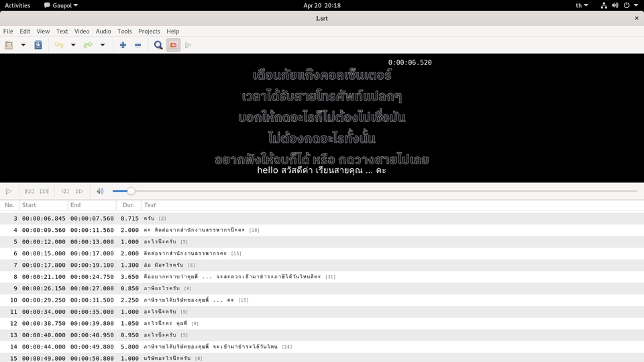Image resolution: width=644 pixels, height=362 pixels.
Task: Open the Text menu
Action: click(62, 32)
